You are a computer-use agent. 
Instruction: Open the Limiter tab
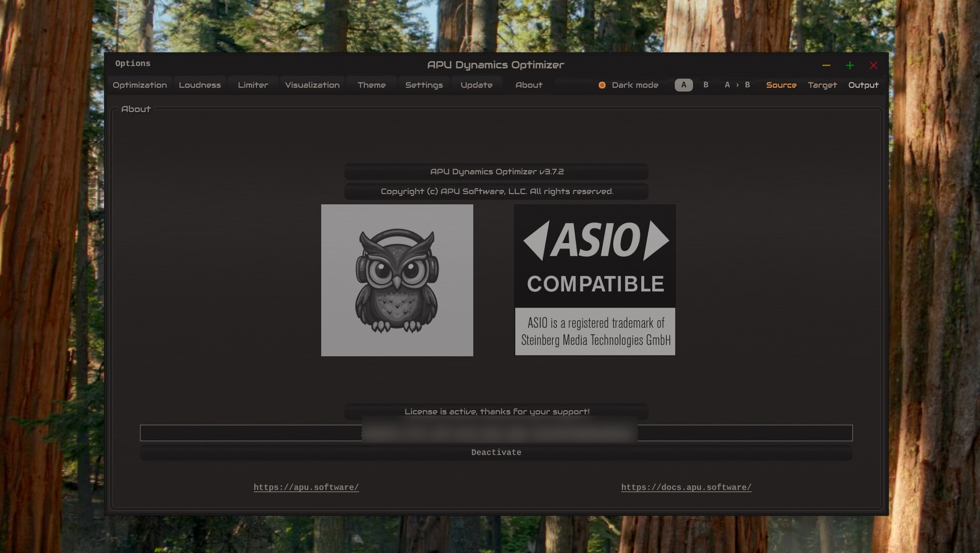click(253, 85)
